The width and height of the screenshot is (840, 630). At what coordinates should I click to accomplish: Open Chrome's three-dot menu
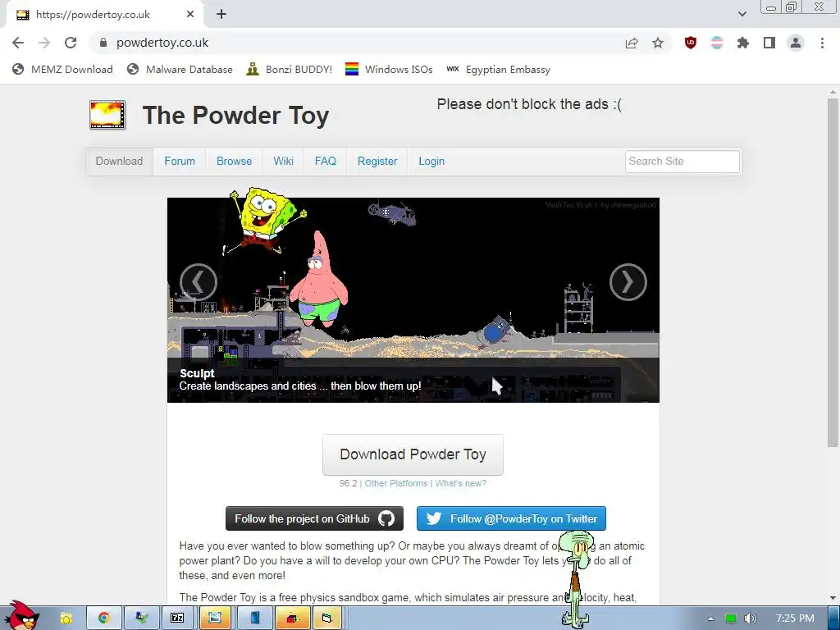(822, 43)
